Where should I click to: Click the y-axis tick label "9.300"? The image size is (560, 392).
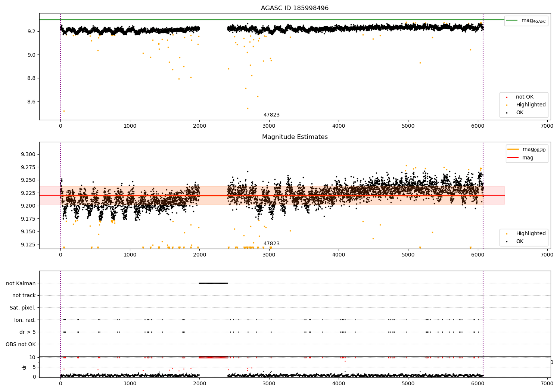[x=28, y=155]
